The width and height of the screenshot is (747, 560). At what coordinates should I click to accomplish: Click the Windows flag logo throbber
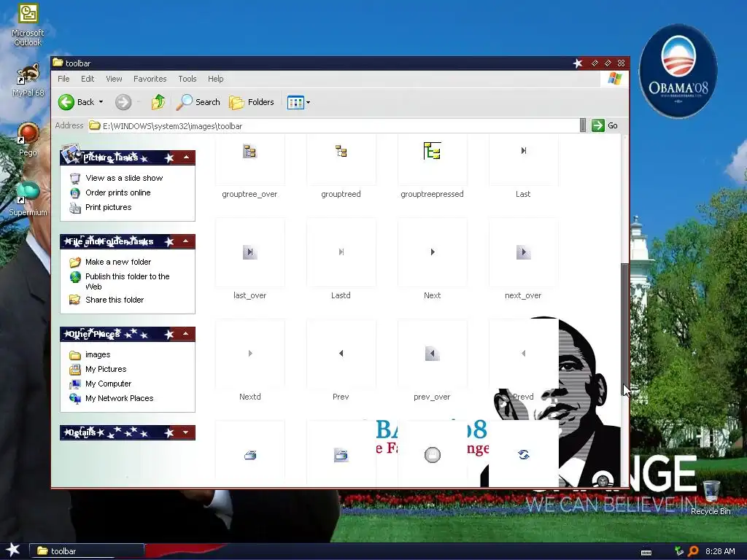pyautogui.click(x=614, y=79)
